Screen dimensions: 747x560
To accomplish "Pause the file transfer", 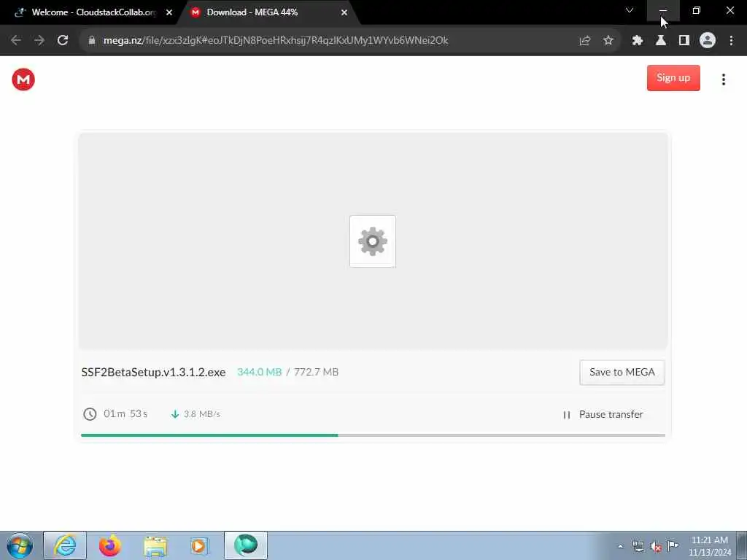I will coord(603,415).
